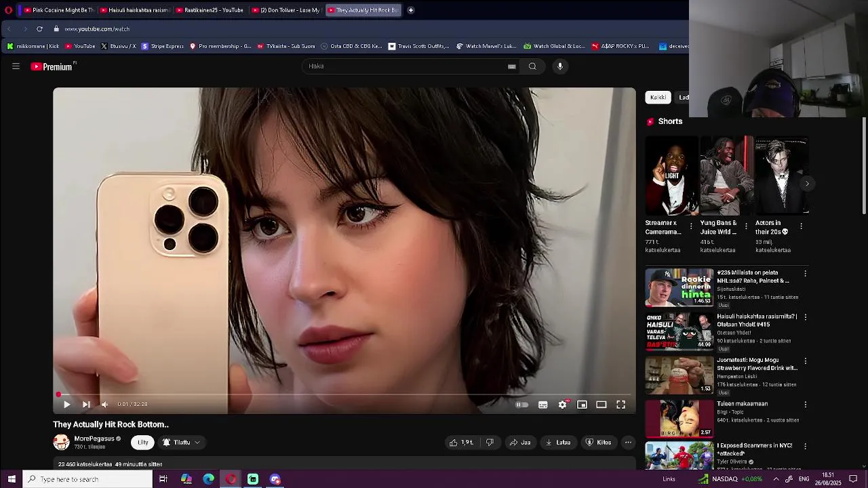Open the YouTube hamburger guide menu

click(x=16, y=66)
